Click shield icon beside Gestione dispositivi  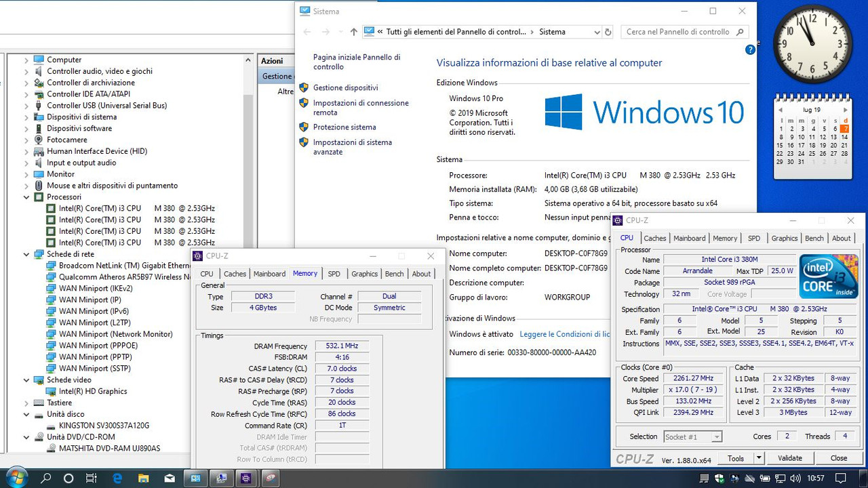pyautogui.click(x=304, y=87)
